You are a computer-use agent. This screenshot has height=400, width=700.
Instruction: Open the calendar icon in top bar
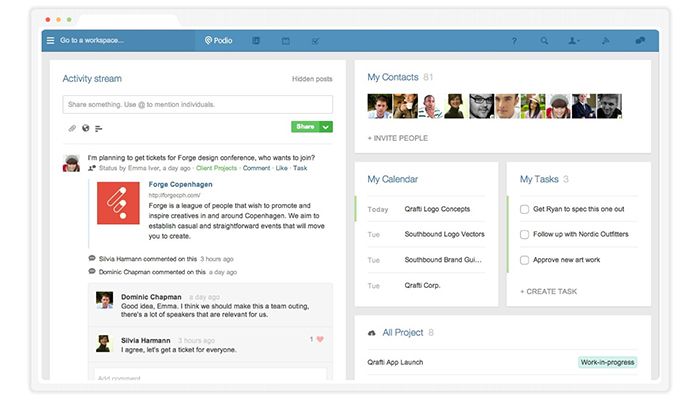[x=285, y=41]
